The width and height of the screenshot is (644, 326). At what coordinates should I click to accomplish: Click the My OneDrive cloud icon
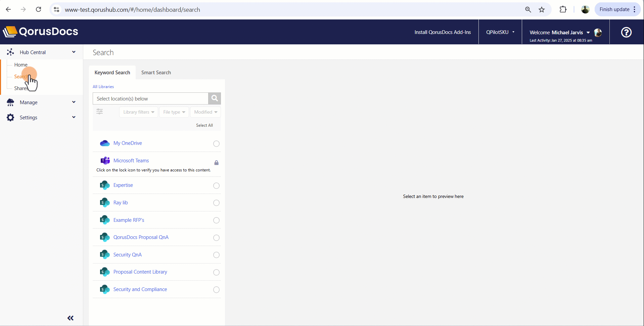point(105,143)
